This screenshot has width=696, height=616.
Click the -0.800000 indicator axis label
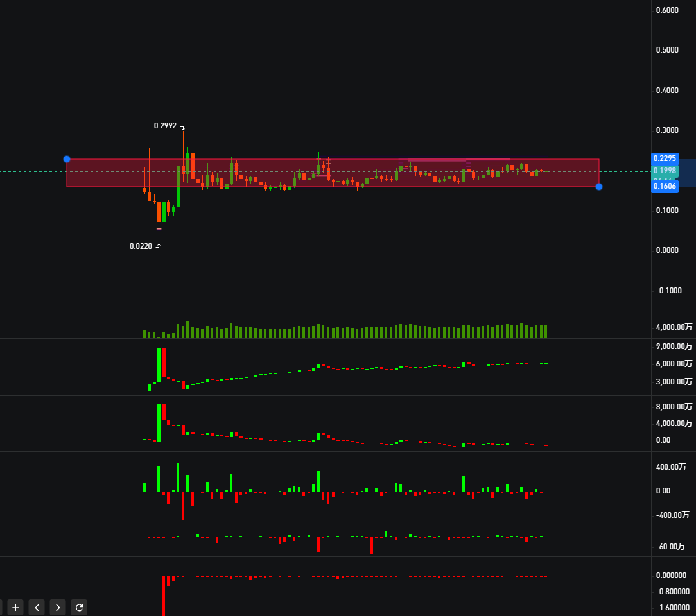(672, 592)
